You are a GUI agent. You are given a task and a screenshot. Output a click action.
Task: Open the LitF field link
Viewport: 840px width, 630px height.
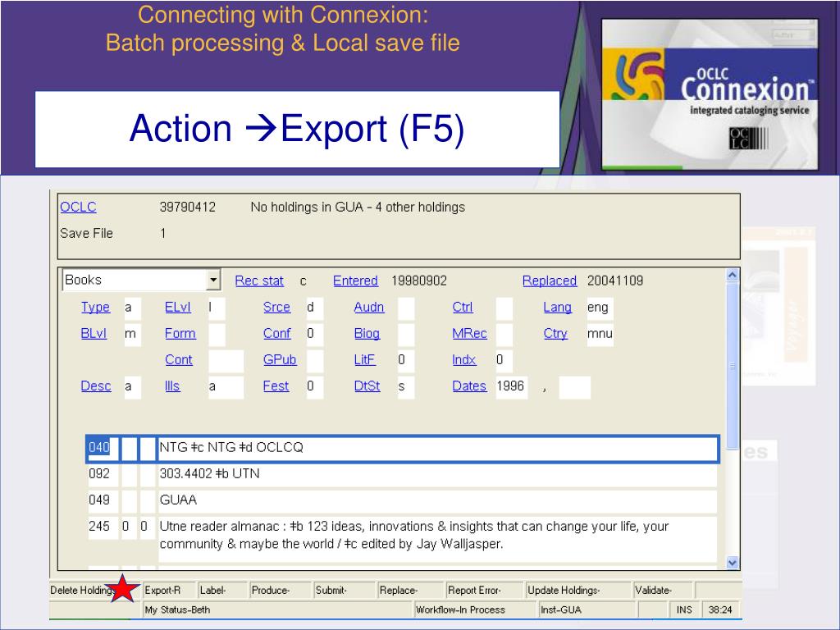365,359
